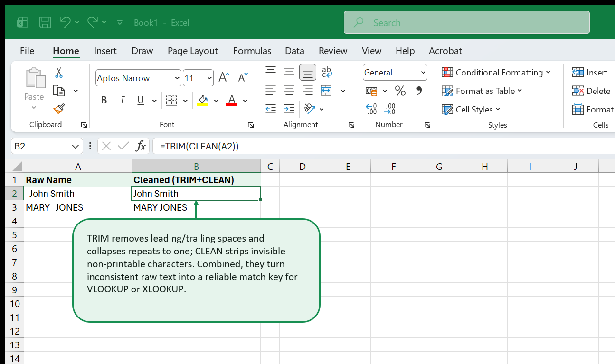The width and height of the screenshot is (615, 364).
Task: Click the Align Right icon
Action: (x=308, y=90)
